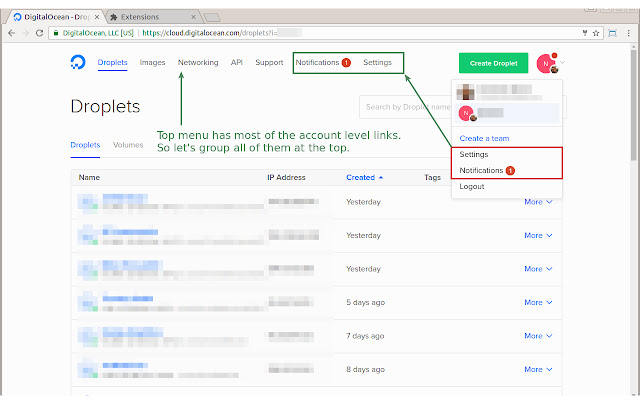The image size is (640, 400).
Task: Expand More for 8 days ago droplet
Action: pyautogui.click(x=538, y=369)
